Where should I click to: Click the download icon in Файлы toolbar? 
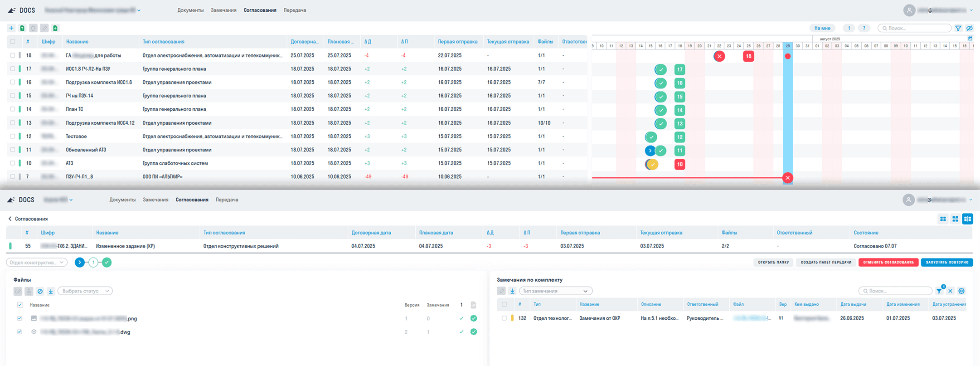tap(51, 291)
